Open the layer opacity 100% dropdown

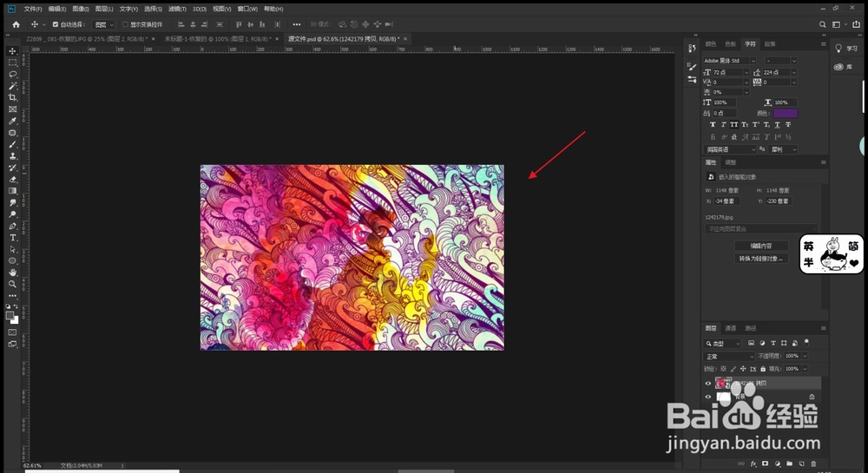(805, 357)
